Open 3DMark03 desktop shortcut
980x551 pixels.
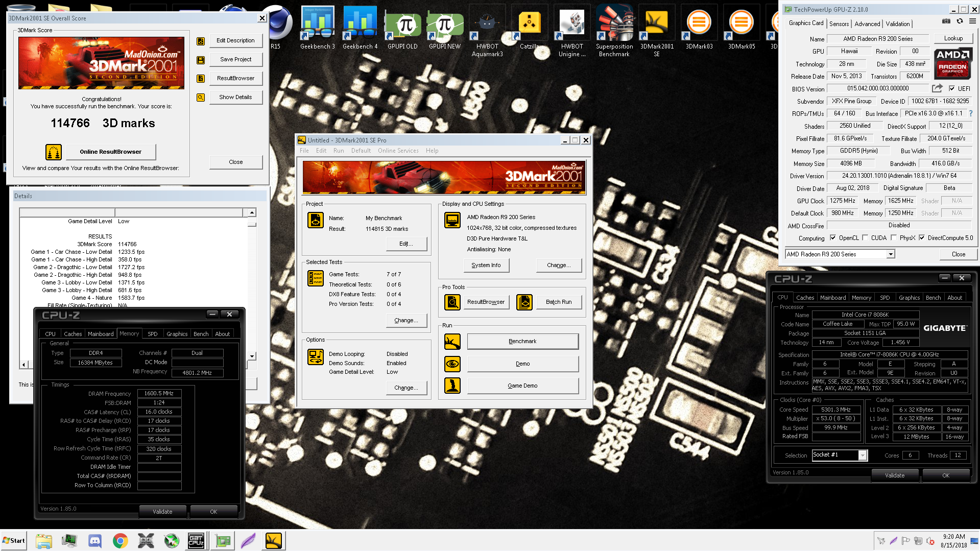[699, 28]
